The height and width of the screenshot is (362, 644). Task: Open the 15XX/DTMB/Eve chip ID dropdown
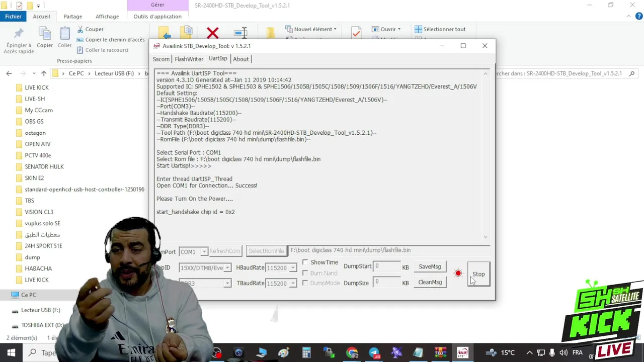point(227,267)
